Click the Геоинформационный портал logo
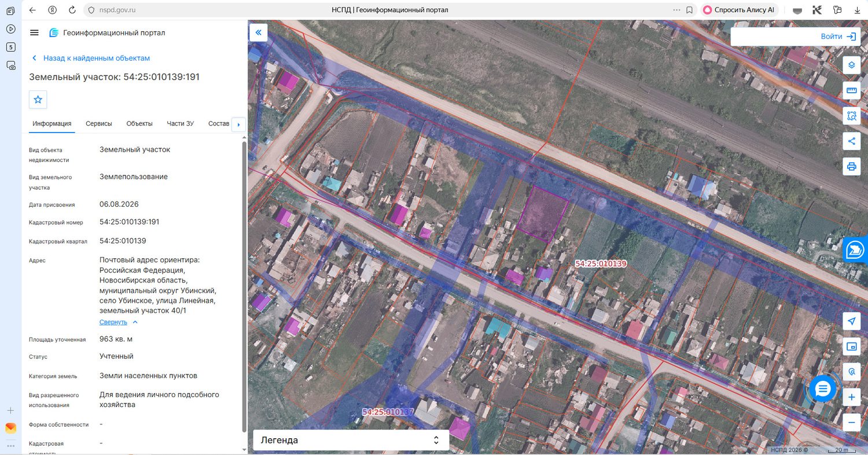The width and height of the screenshot is (868, 455). pos(107,33)
